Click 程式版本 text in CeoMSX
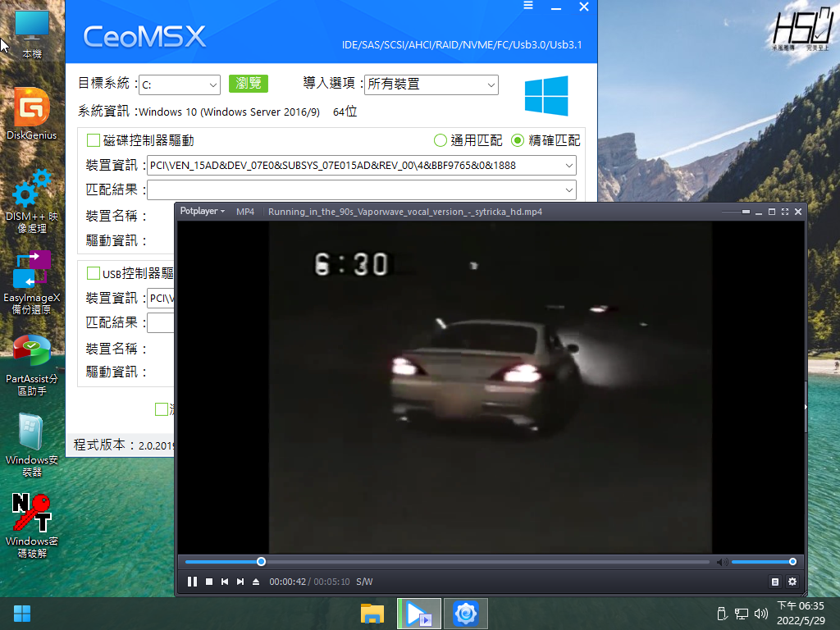840x630 pixels. click(x=123, y=445)
